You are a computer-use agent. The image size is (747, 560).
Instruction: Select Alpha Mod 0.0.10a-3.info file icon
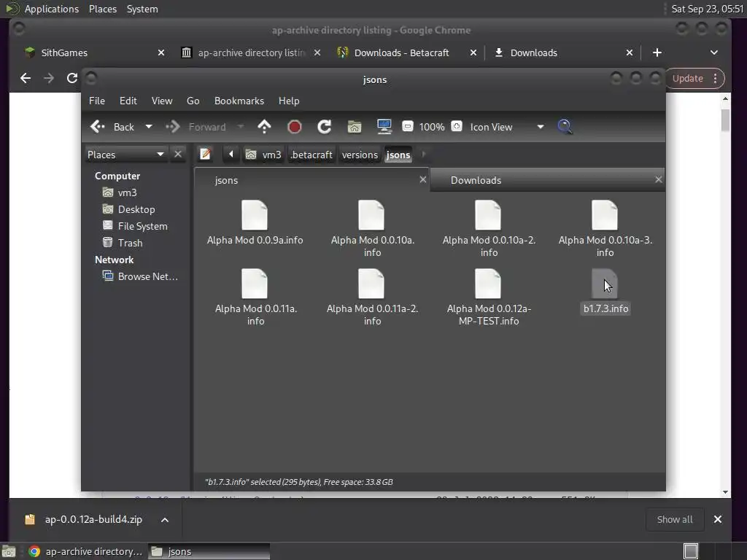coord(605,215)
